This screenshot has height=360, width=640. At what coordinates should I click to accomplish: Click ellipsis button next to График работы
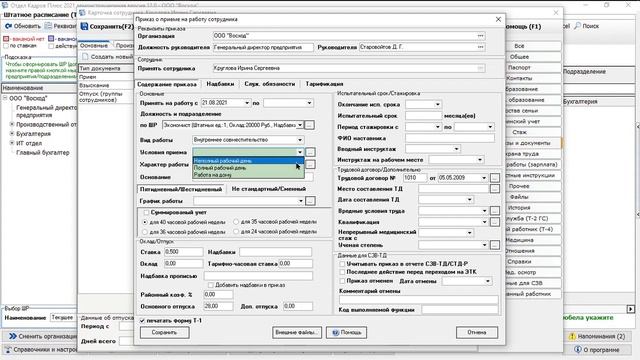(x=310, y=201)
